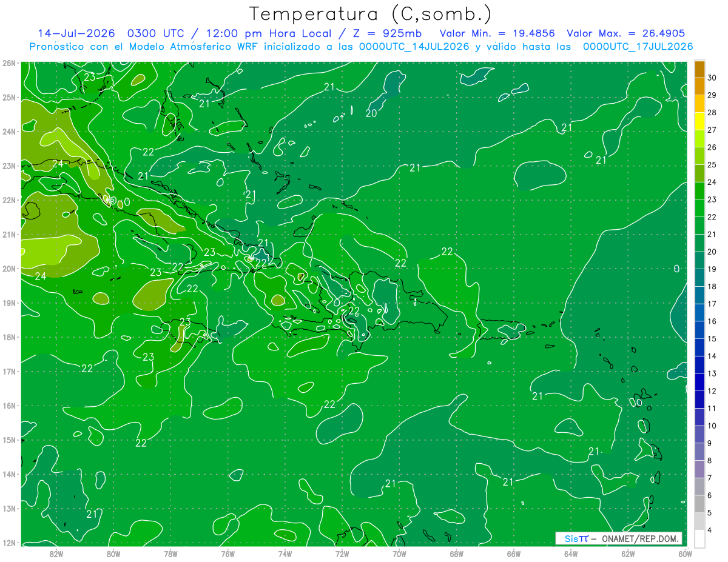
Task: Click the "17N" latitude axis label
Action: [8, 371]
